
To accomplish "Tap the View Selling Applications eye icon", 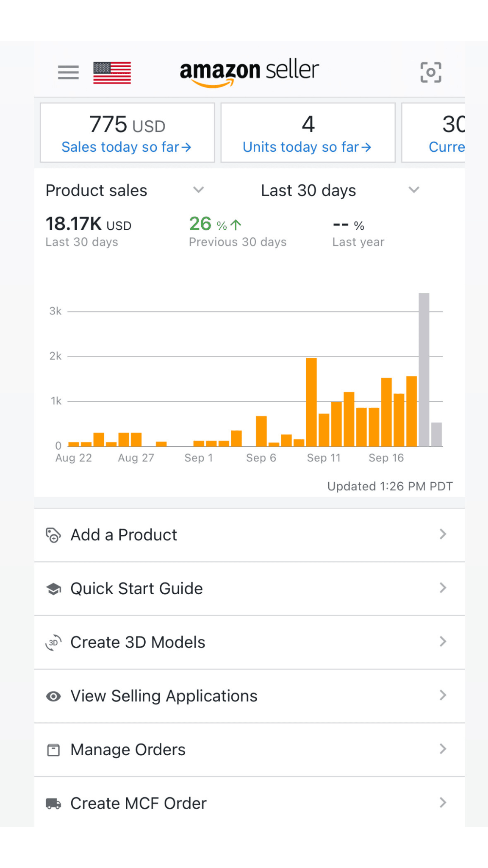I will (53, 696).
